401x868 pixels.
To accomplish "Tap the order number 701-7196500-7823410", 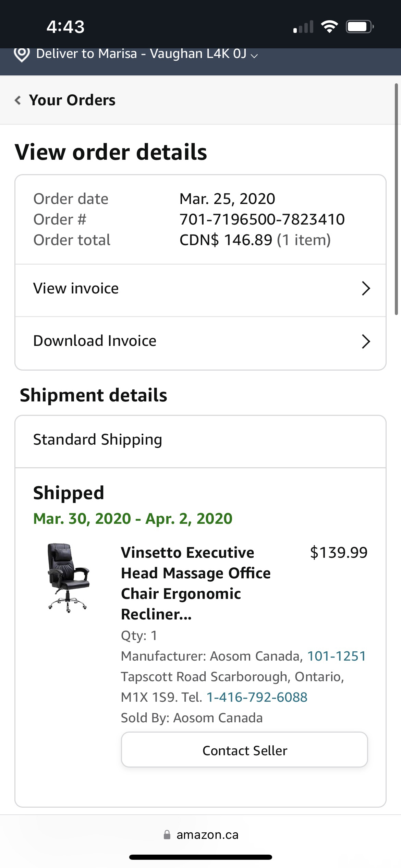I will pyautogui.click(x=262, y=219).
